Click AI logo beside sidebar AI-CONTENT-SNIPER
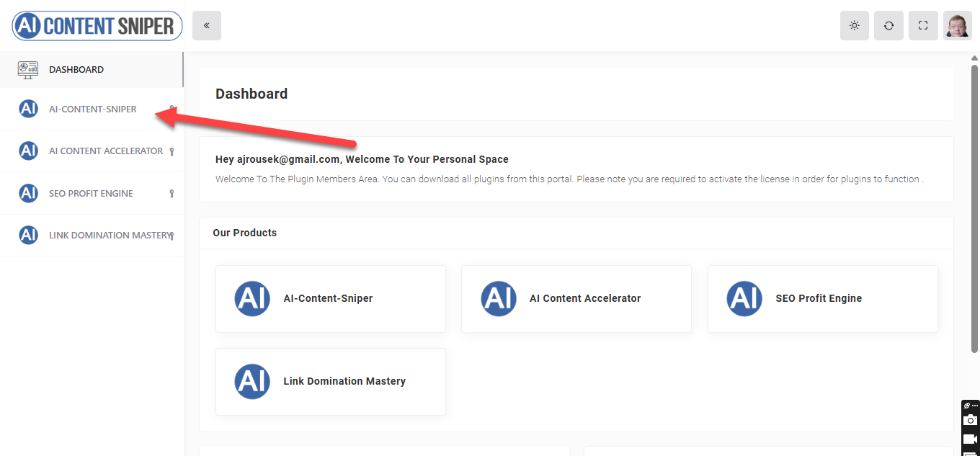 28,109
